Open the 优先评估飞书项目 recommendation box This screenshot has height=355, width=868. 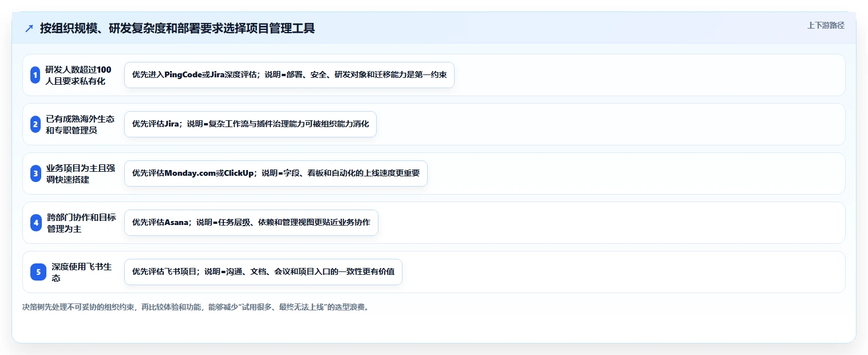pos(263,272)
